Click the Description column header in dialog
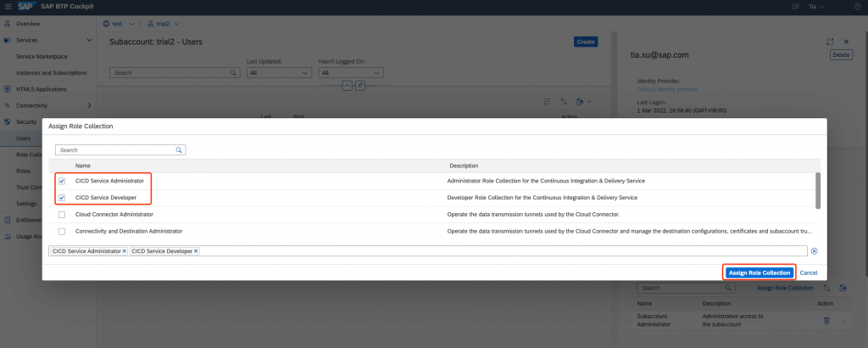Image resolution: width=868 pixels, height=348 pixels. 464,166
